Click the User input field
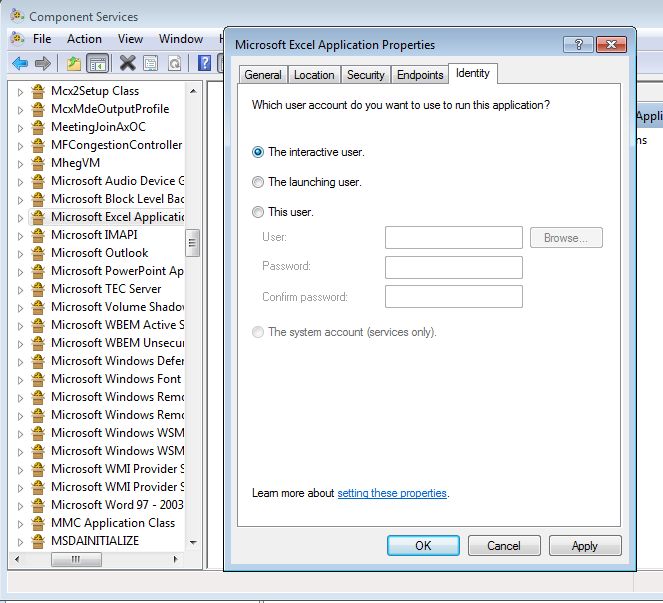Viewport: 663px width, 603px height. coord(454,237)
